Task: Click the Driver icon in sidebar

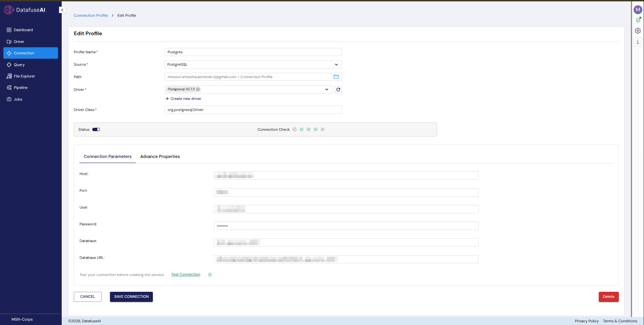Action: pyautogui.click(x=9, y=42)
